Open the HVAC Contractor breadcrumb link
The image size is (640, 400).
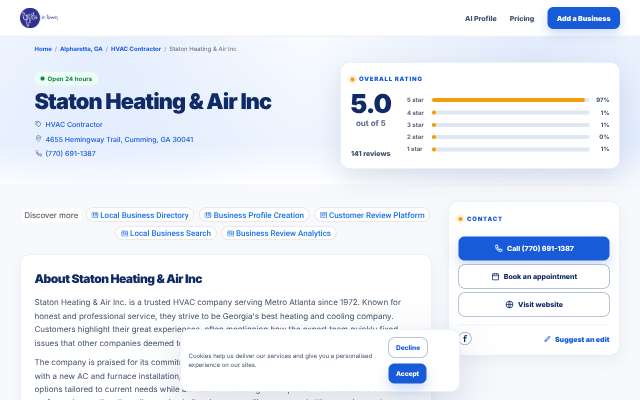tap(136, 49)
